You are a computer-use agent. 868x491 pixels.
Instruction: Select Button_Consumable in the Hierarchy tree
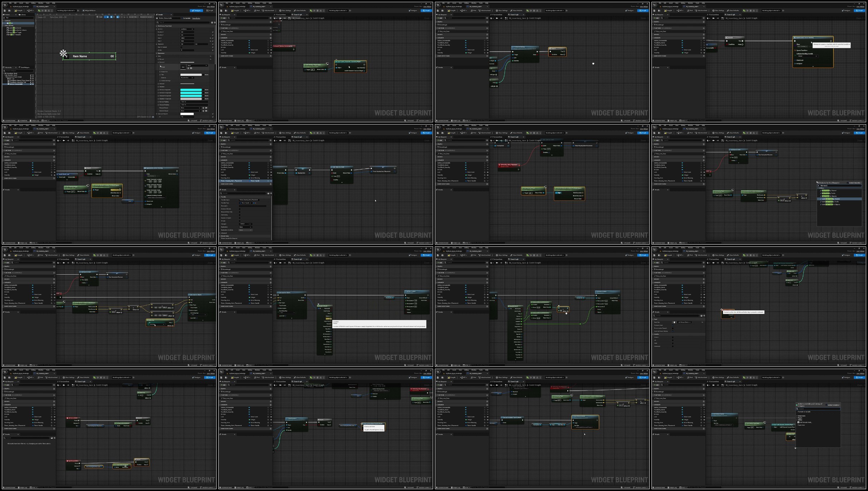click(16, 84)
